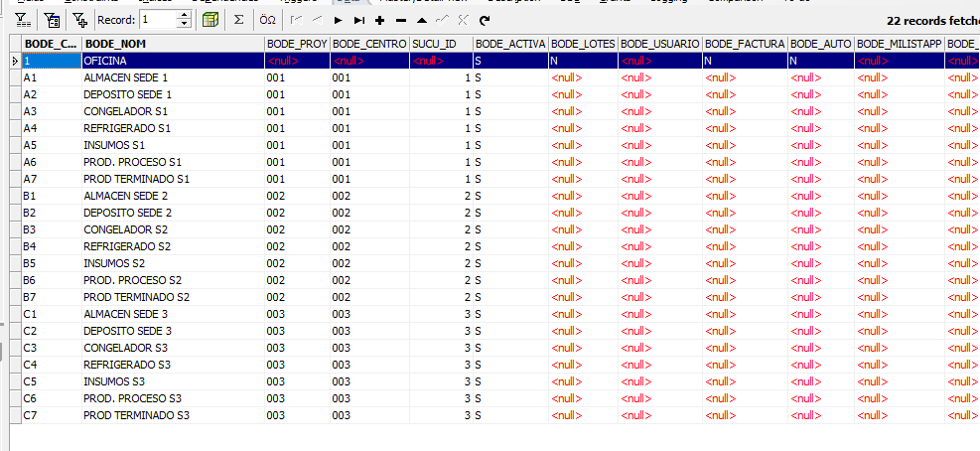Jump to last record arrow
The image size is (980, 451).
pos(359,20)
